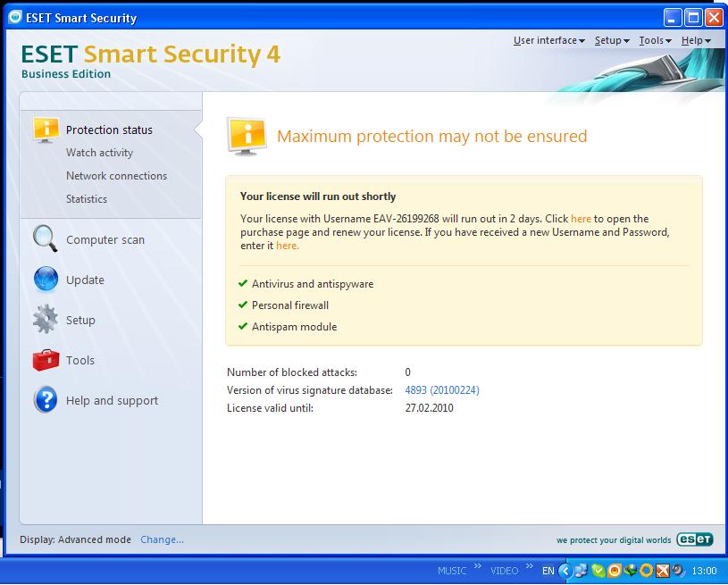728x585 pixels.
Task: Click Antispam module status item
Action: (295, 327)
